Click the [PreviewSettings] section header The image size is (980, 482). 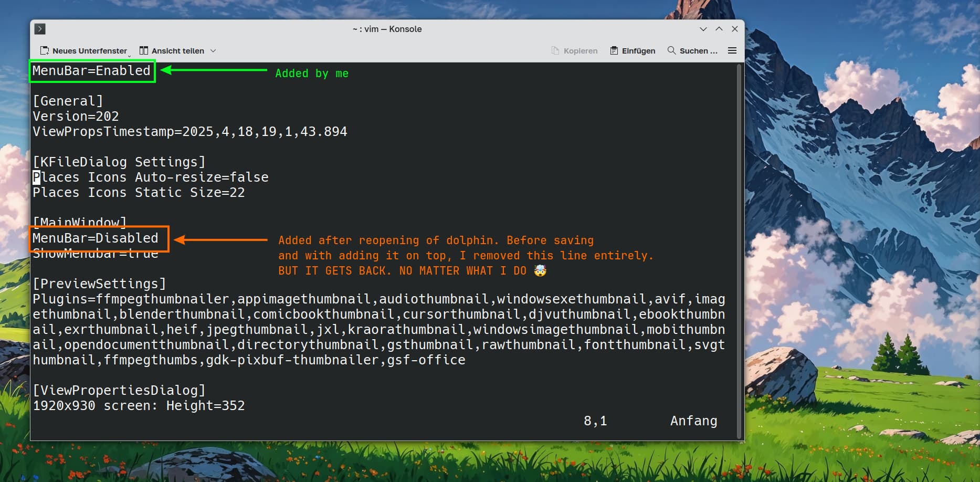[x=99, y=284]
